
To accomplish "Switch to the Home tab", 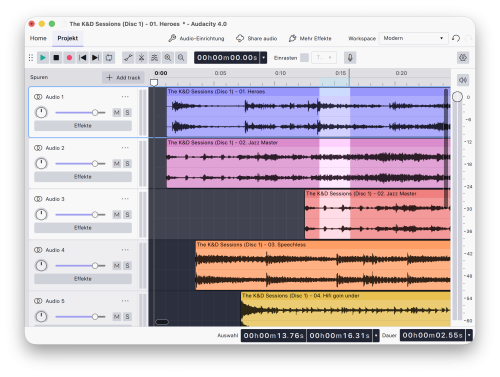I will click(x=38, y=38).
